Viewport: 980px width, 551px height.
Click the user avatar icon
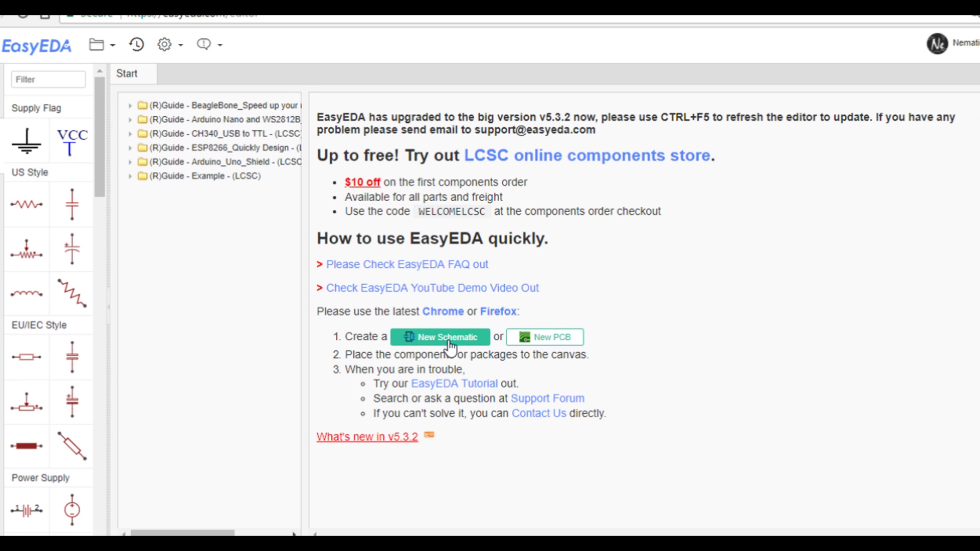937,44
